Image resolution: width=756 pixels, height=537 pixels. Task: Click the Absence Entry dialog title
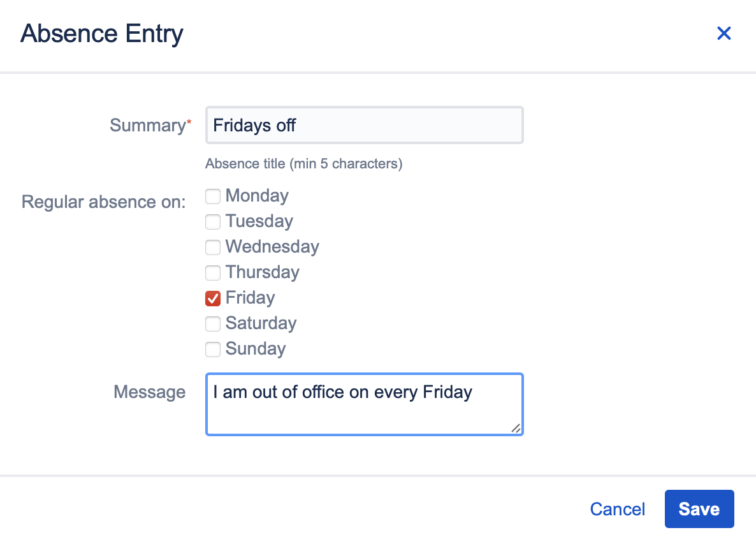[x=101, y=34]
